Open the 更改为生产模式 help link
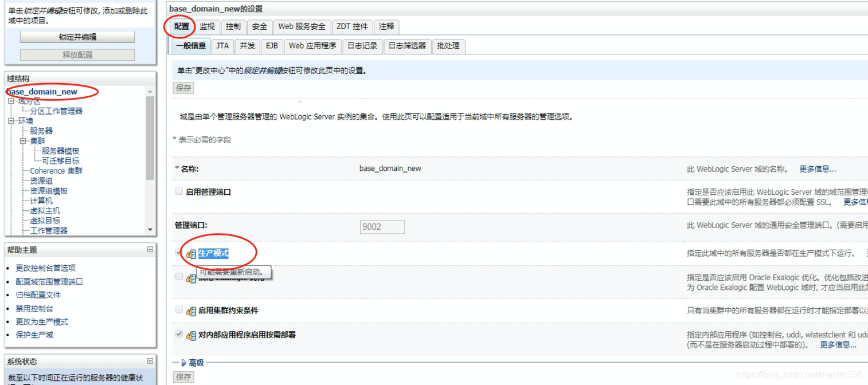 point(42,321)
